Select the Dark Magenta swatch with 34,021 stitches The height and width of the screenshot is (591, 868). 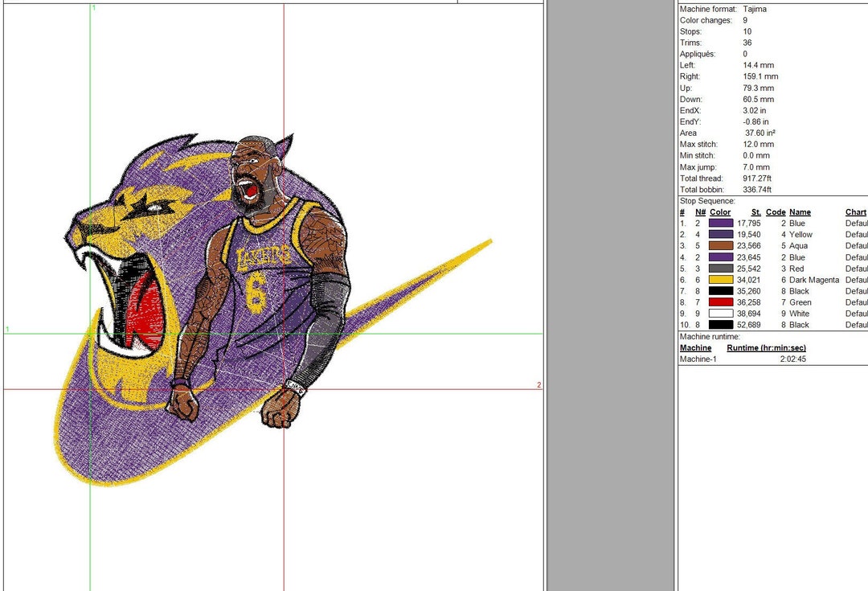(x=721, y=280)
